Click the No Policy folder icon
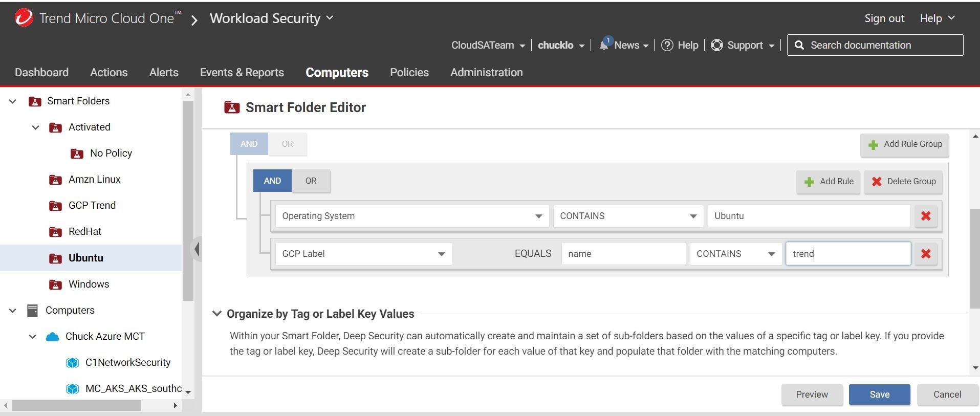Image resolution: width=980 pixels, height=416 pixels. pos(77,154)
